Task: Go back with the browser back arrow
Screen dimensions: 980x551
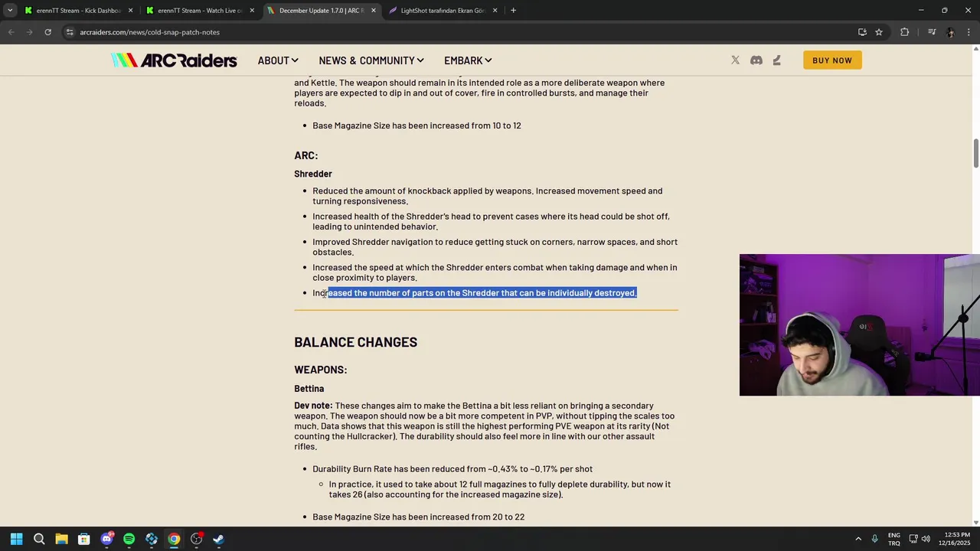Action: (11, 32)
